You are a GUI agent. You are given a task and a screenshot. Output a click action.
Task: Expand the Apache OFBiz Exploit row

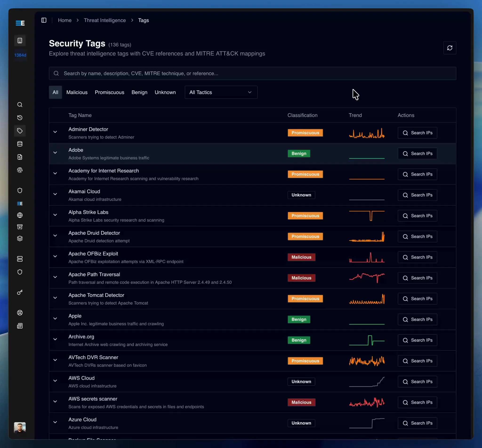(55, 256)
